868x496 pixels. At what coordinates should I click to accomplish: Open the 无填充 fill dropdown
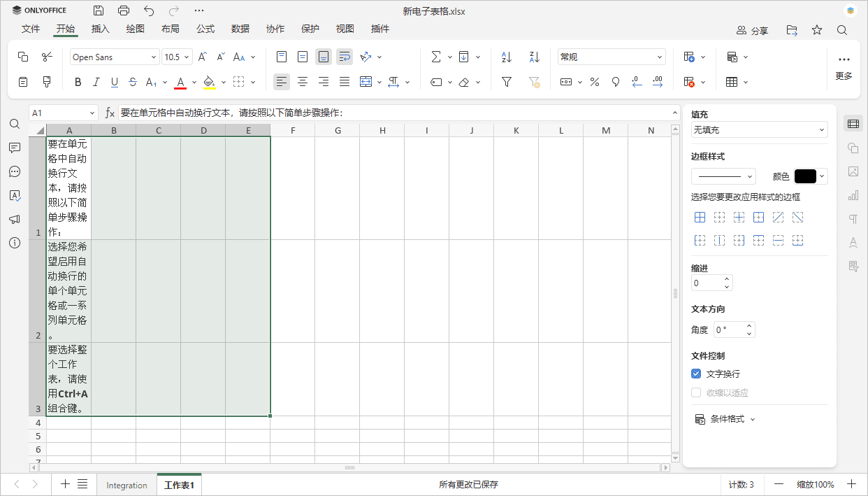tap(759, 129)
